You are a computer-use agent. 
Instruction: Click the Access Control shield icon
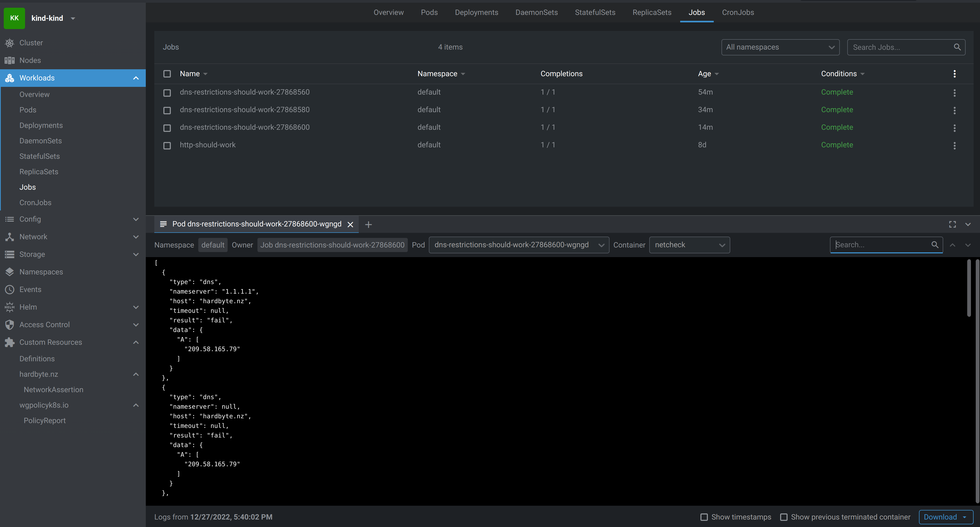tap(10, 325)
